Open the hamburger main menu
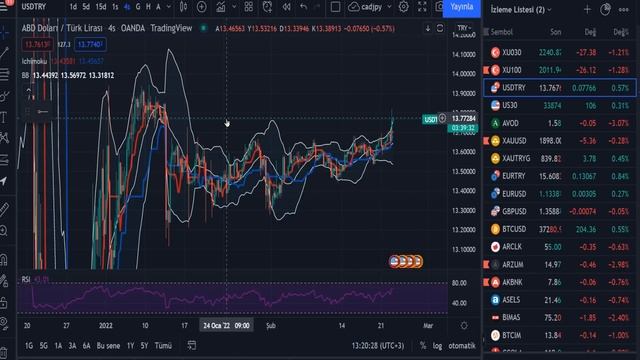The image size is (640, 360). click(x=5, y=6)
